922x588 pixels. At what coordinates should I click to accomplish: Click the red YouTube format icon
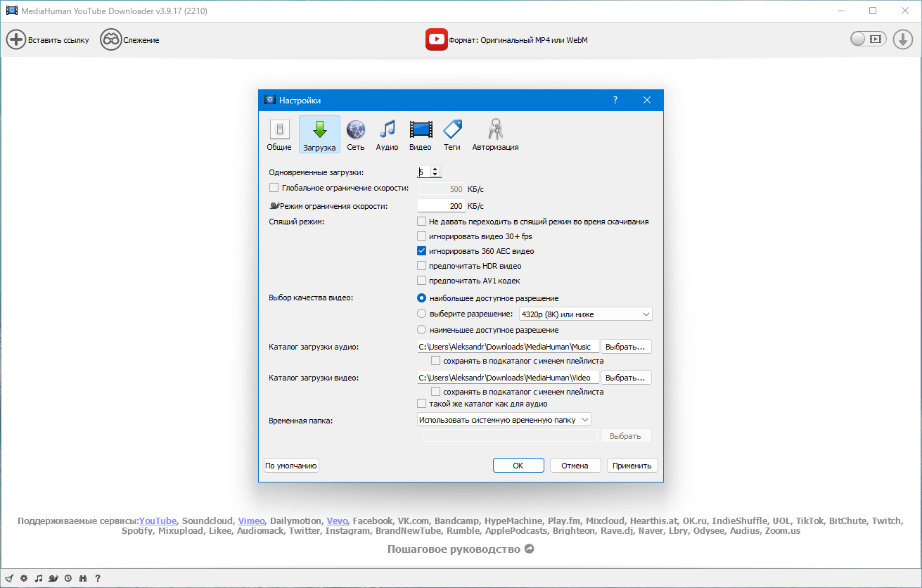pos(437,39)
